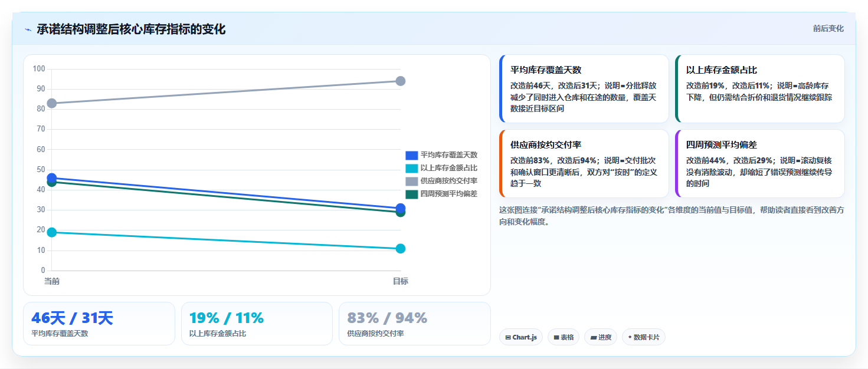Click the 进度 tag chip
This screenshot has height=369, width=868.
[x=601, y=337]
